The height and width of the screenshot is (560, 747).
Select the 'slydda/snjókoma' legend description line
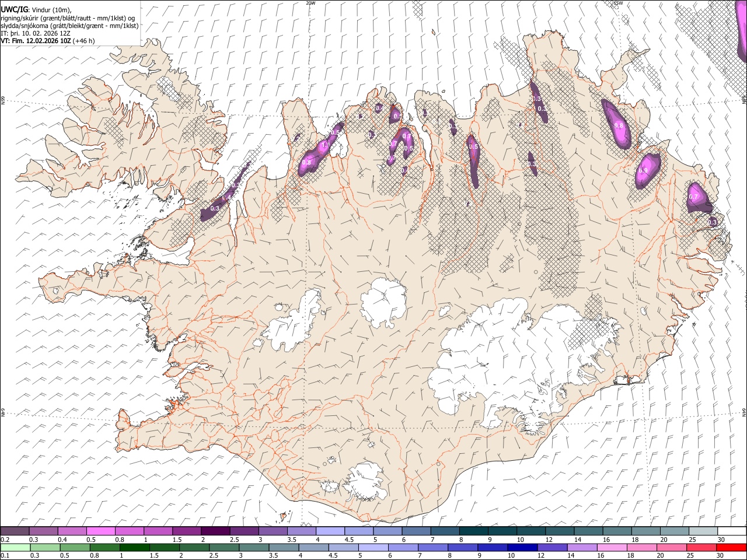[69, 26]
